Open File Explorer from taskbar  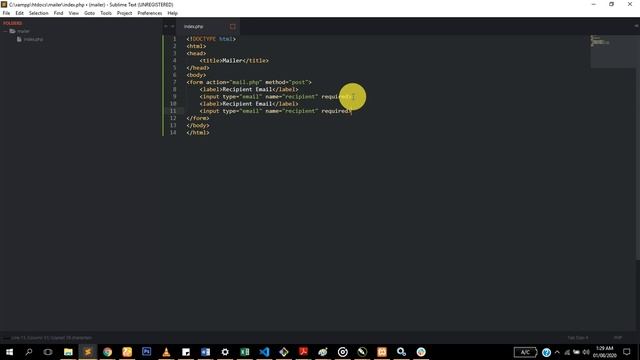click(68, 352)
